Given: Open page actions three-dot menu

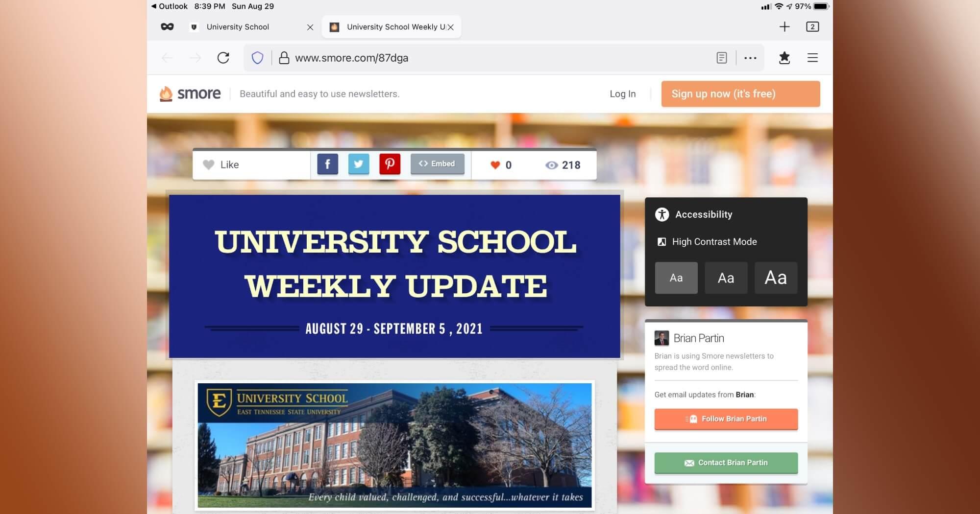Looking at the screenshot, I should pos(750,58).
